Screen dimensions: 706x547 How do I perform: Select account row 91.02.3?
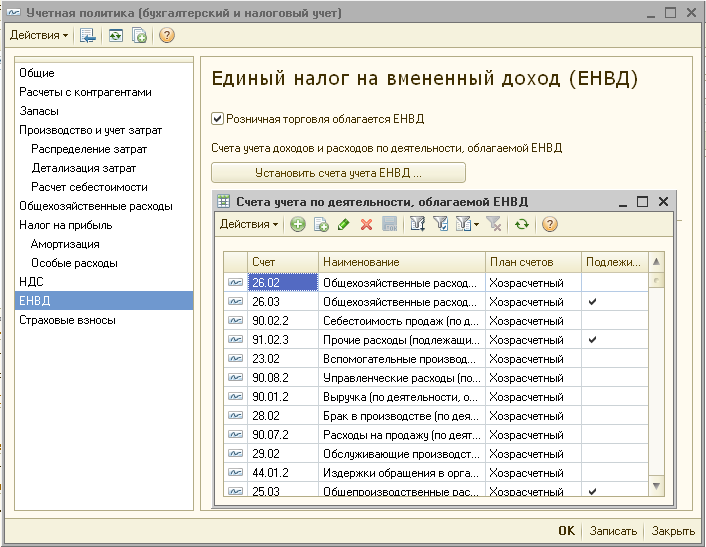coord(435,339)
